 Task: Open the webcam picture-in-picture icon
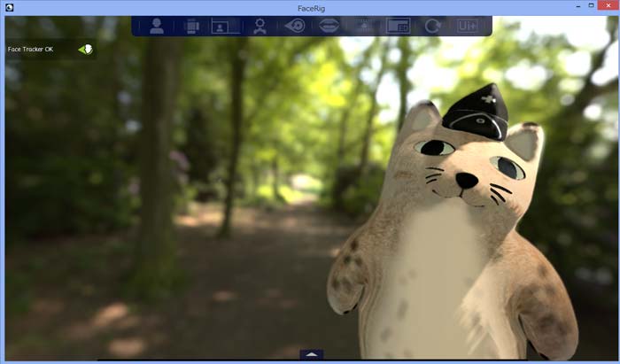click(x=225, y=26)
